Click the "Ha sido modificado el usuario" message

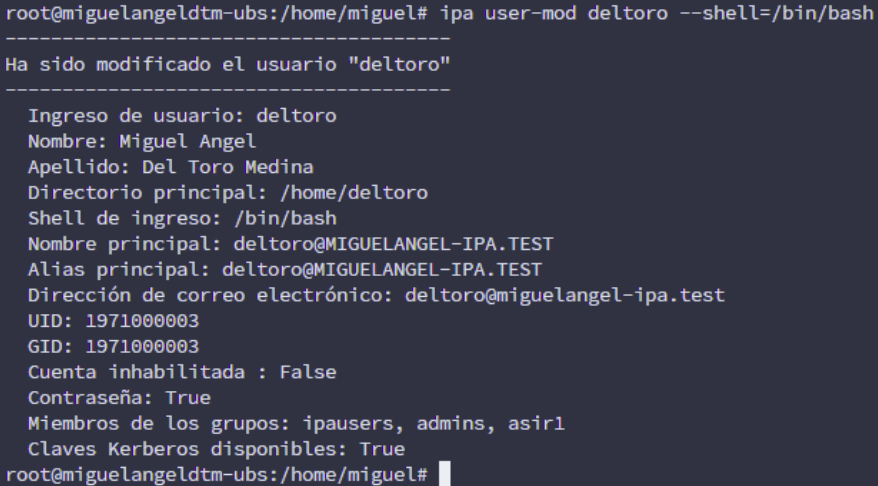(228, 65)
